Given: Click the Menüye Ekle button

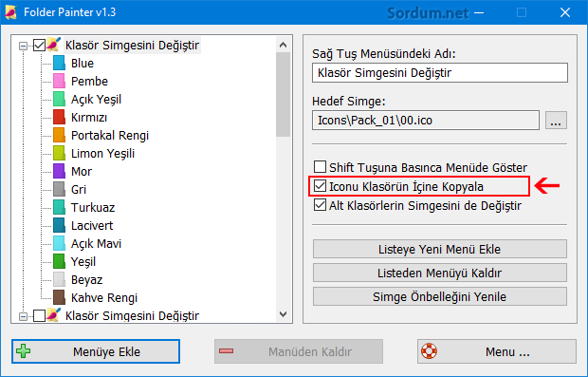Looking at the screenshot, I should coord(96,351).
